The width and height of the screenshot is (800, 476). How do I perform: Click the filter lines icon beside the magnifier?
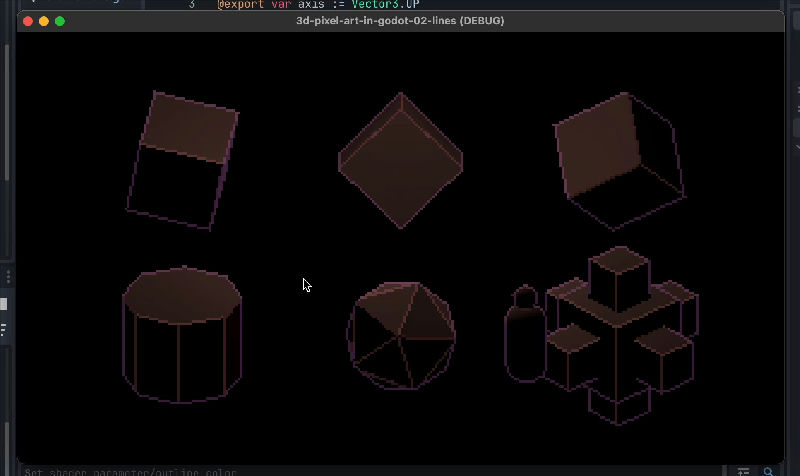[x=744, y=471]
